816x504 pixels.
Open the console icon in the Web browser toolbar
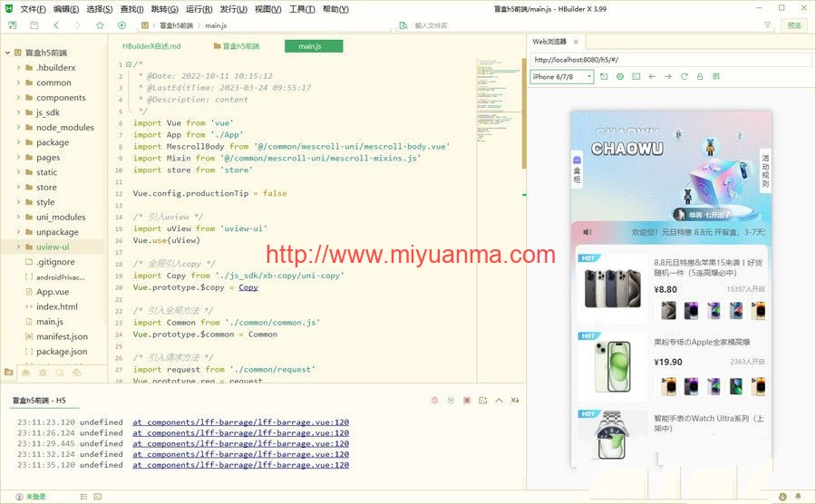click(636, 76)
